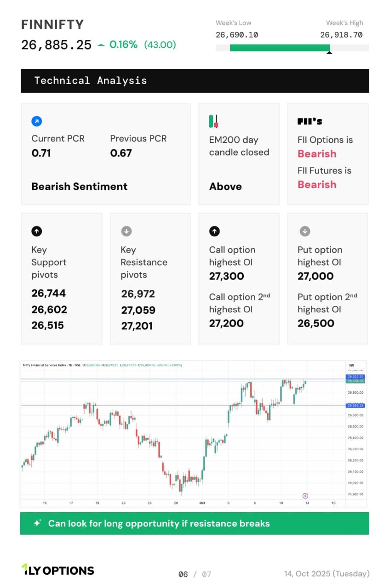The width and height of the screenshot is (390, 588).
Task: Click the candlestick icon above EM200 text
Action: (x=213, y=121)
